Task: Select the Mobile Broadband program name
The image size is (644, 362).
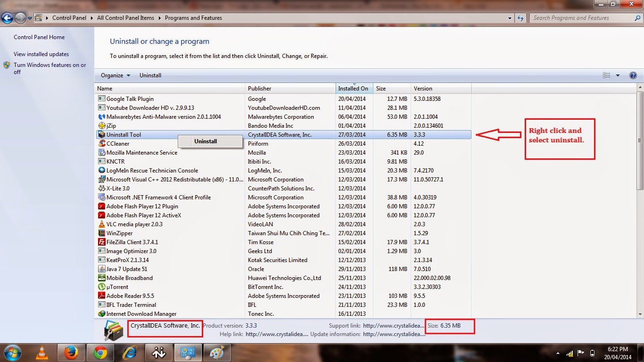Action: [130, 278]
